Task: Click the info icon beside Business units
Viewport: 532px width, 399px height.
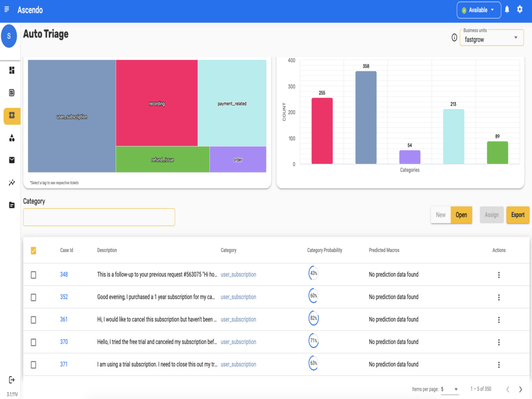Action: tap(454, 38)
